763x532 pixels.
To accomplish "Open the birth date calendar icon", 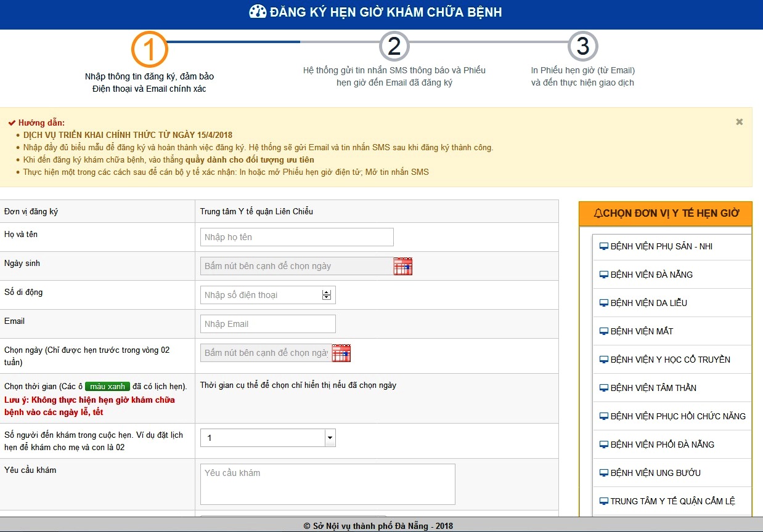I will [x=403, y=266].
